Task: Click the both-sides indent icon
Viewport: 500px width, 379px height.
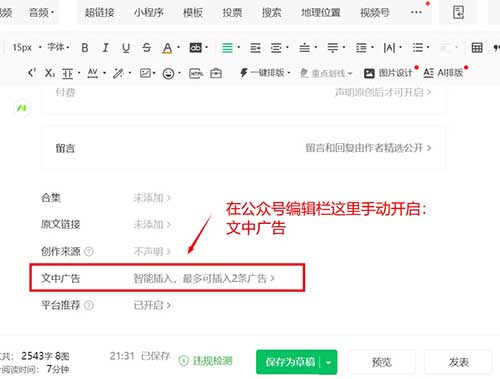Action: [276, 48]
